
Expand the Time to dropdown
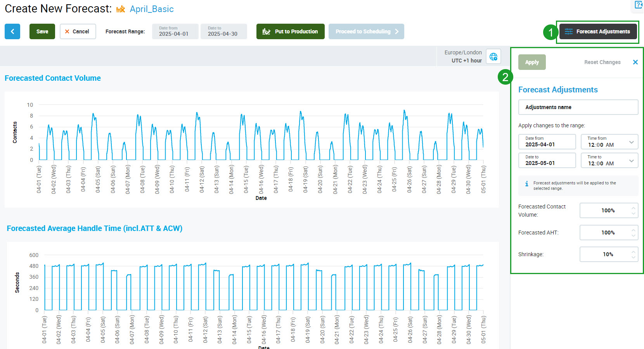pos(631,161)
